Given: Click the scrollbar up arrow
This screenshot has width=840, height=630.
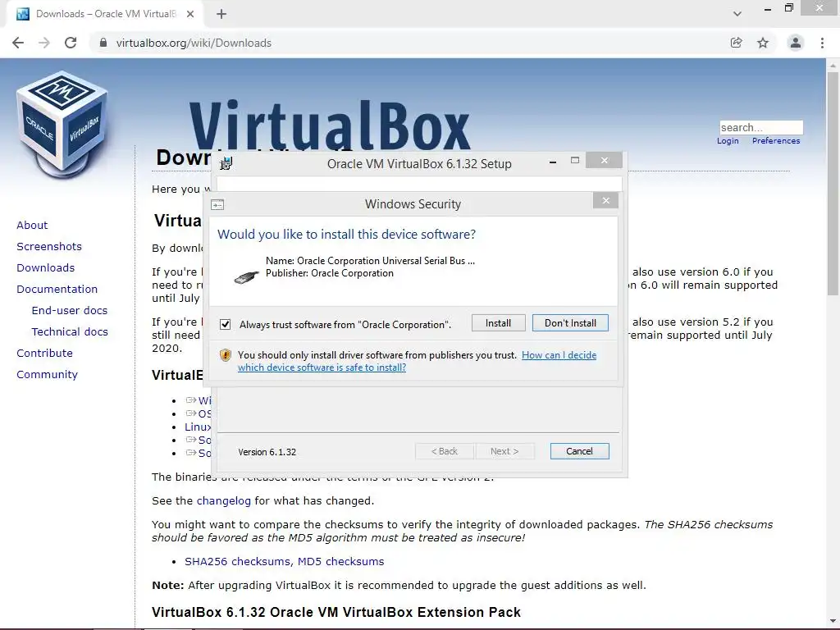Looking at the screenshot, I should [x=833, y=65].
